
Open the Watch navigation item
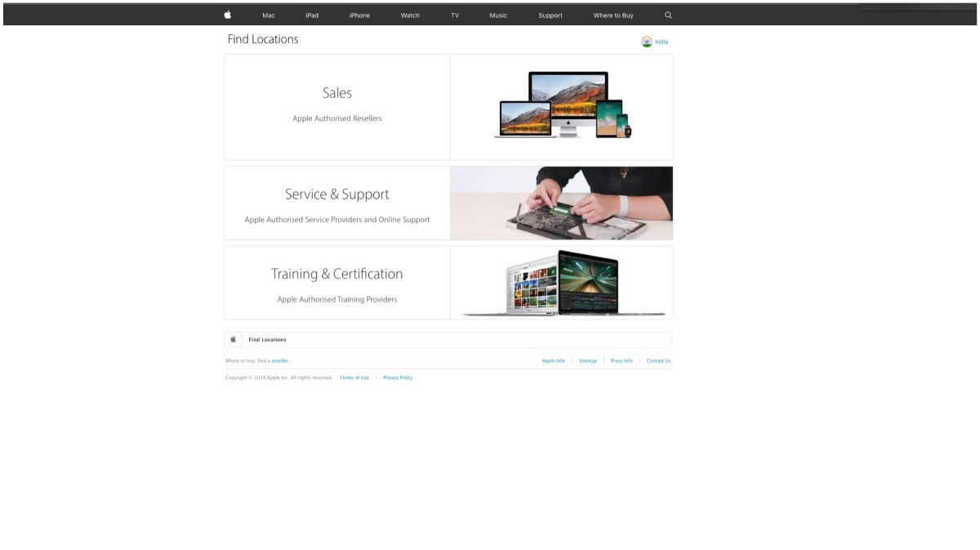point(410,16)
